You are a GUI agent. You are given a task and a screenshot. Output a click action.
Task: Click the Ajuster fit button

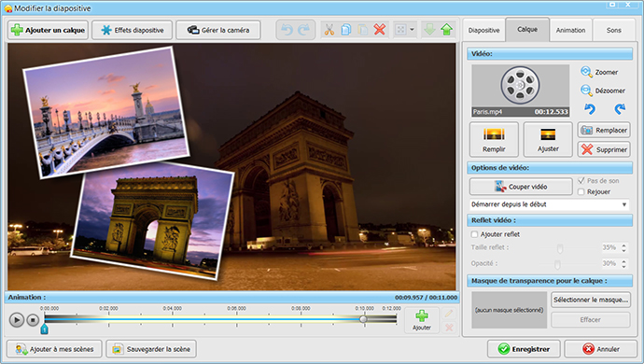click(x=548, y=139)
